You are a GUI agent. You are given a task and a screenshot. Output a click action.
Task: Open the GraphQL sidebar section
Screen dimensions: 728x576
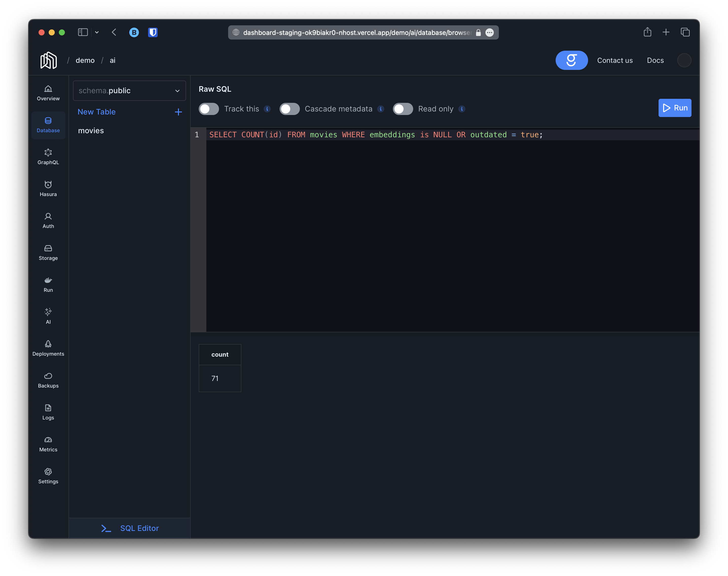[x=48, y=157]
